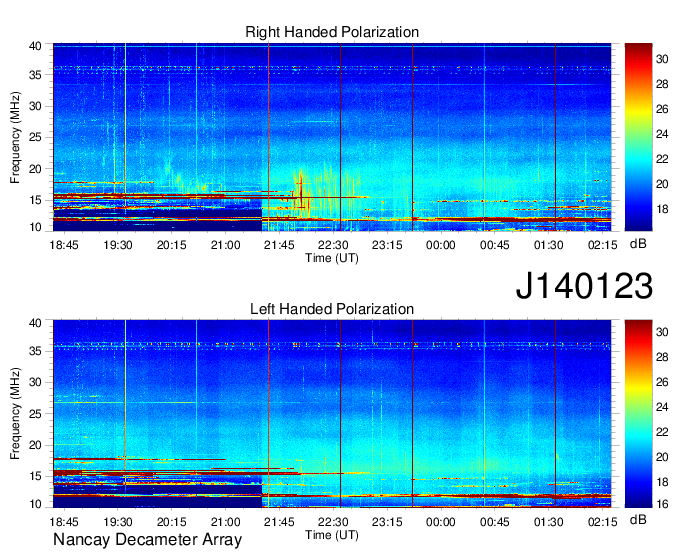Click the 35 MHz frequency tick on upper plot
The image size is (680, 552).
click(35, 75)
